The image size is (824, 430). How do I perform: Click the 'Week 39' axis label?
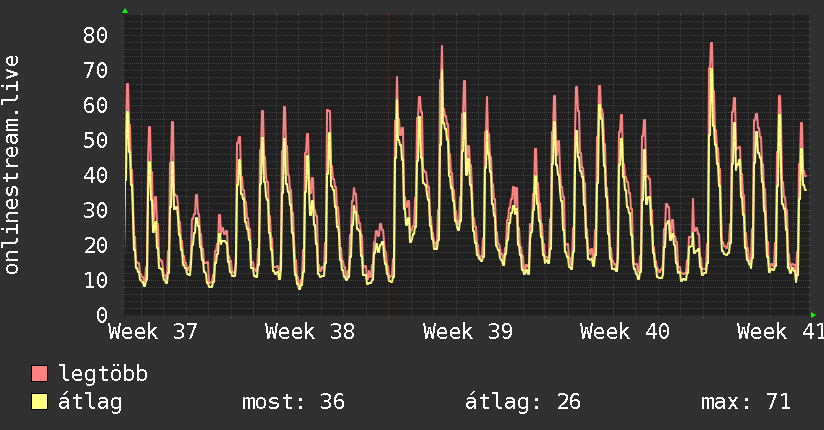pyautogui.click(x=468, y=332)
